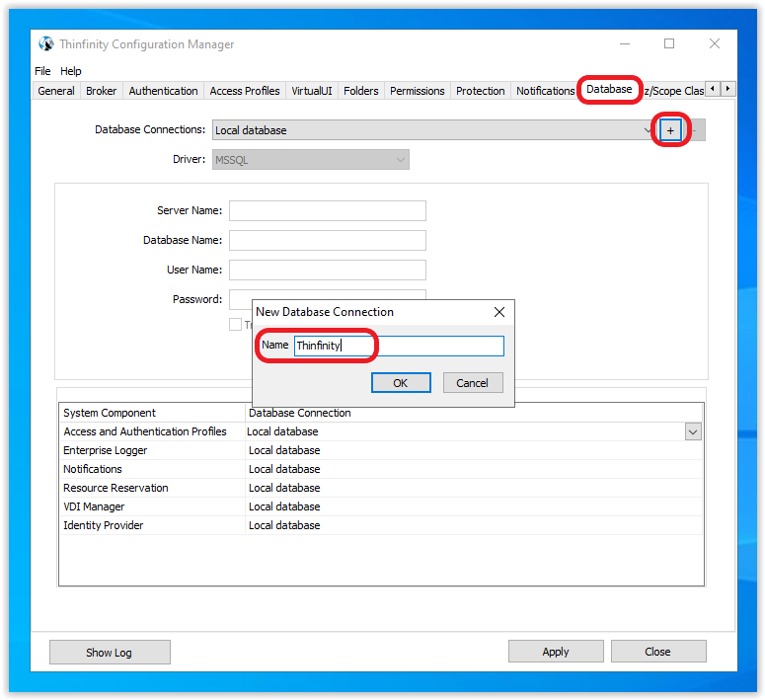Select the Identity Provider row

tap(381, 525)
